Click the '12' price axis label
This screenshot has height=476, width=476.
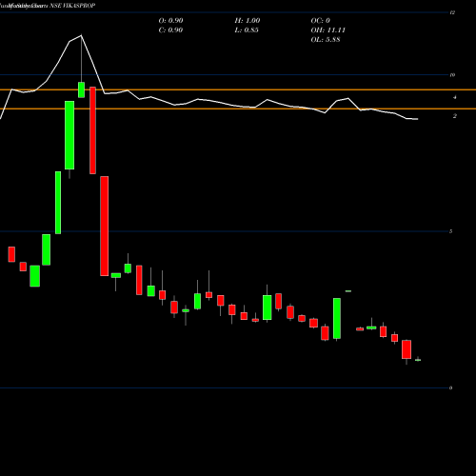(452, 12)
